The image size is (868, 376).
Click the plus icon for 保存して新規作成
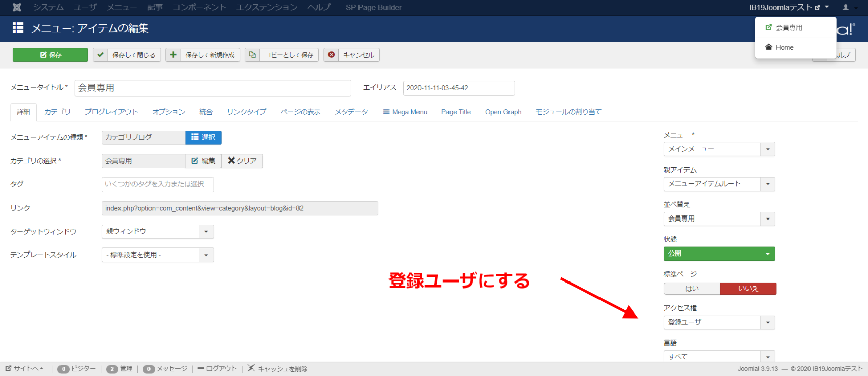173,55
